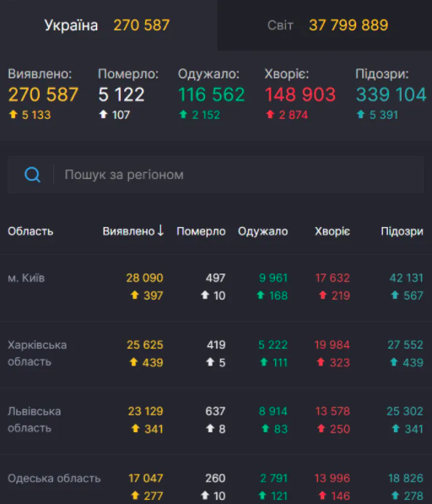The height and width of the screenshot is (504, 432).
Task: Click teal arrow beside 5 391 suspected
Action: (x=360, y=114)
